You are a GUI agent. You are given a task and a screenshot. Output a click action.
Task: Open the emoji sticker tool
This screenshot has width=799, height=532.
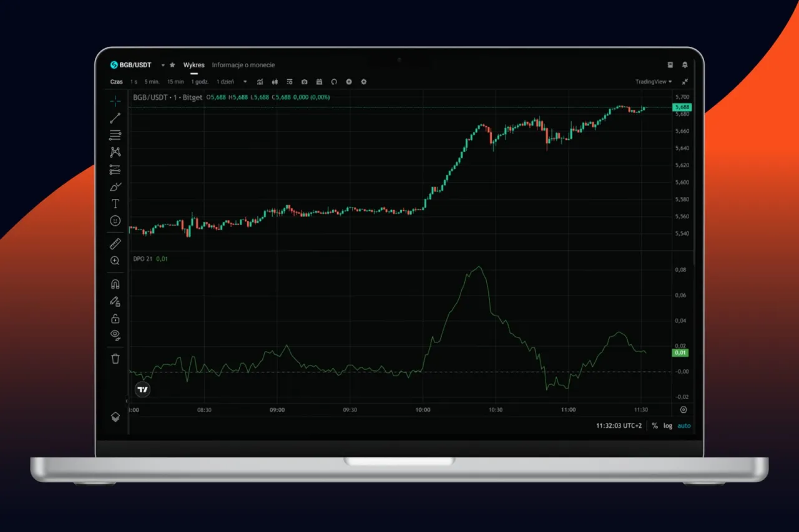tap(115, 221)
